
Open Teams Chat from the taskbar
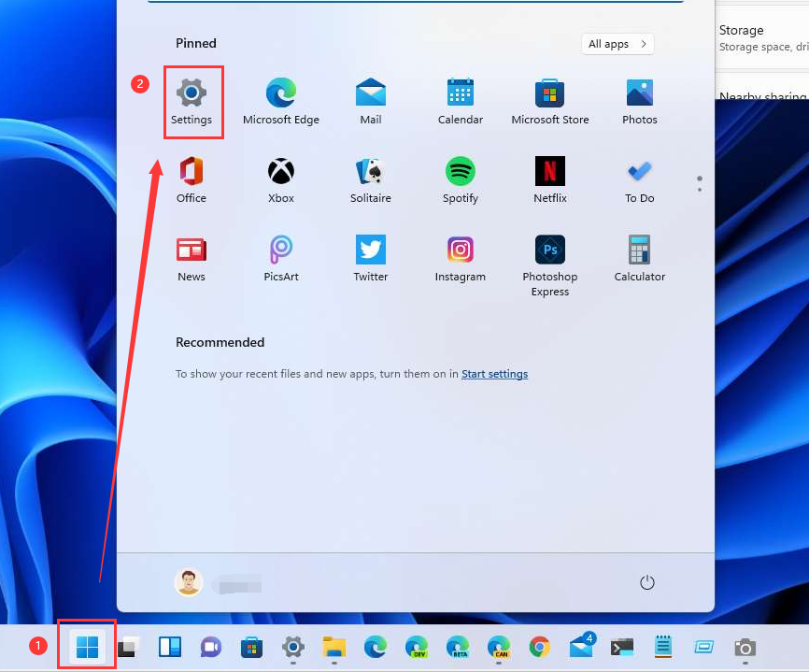(210, 646)
